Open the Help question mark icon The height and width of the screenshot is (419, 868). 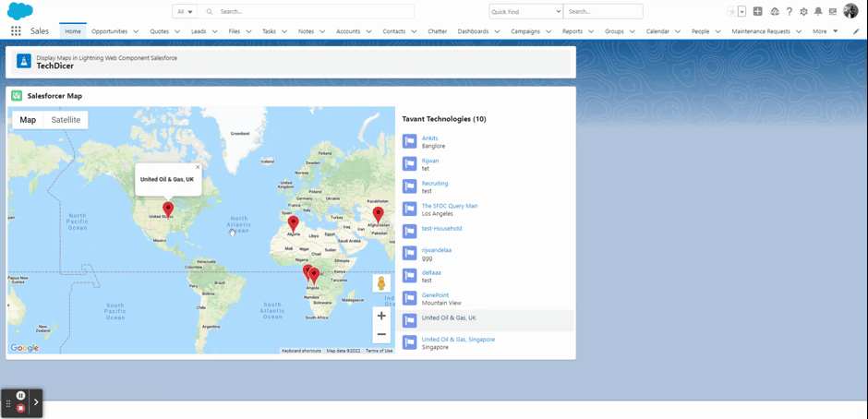[790, 12]
